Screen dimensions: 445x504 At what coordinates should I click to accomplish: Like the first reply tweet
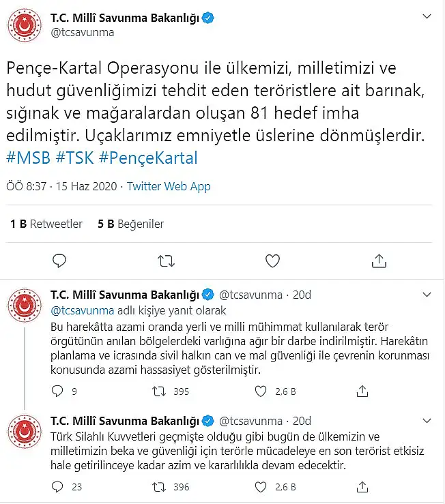coord(261,391)
